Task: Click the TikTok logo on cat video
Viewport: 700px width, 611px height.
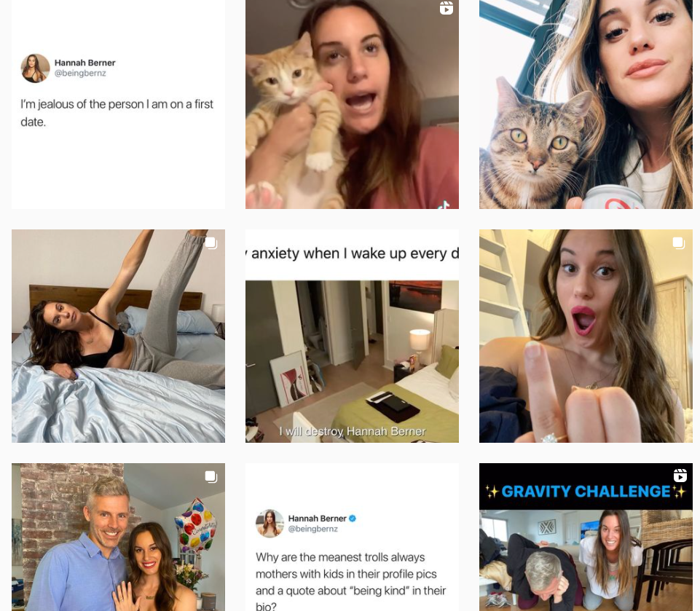Action: (x=444, y=205)
